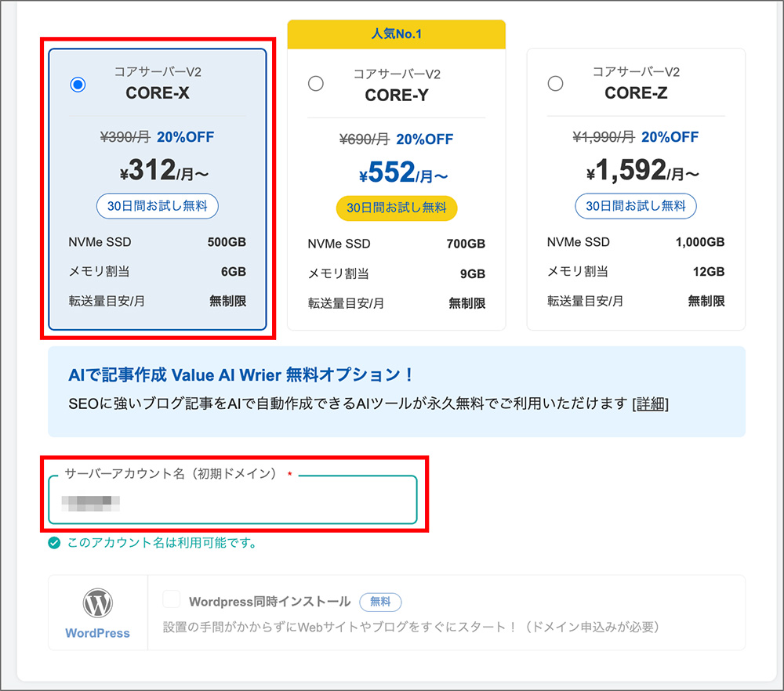Image resolution: width=784 pixels, height=691 pixels.
Task: Click the ¥552/月〜 price
Action: [x=403, y=173]
